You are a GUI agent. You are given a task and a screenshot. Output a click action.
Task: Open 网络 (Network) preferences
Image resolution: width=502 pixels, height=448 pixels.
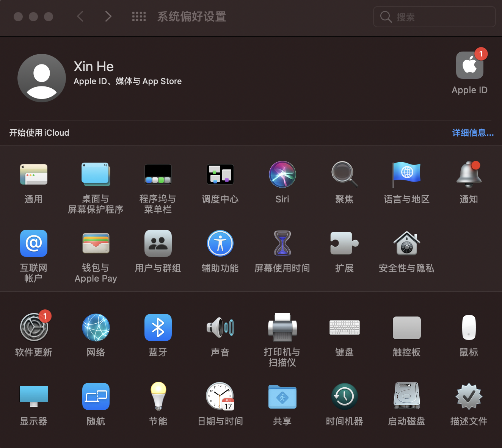coord(96,327)
